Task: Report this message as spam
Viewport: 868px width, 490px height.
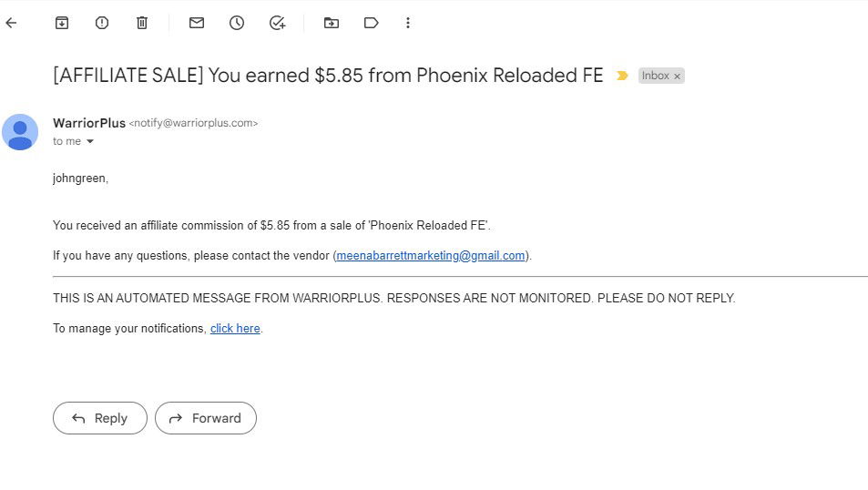Action: coord(102,23)
